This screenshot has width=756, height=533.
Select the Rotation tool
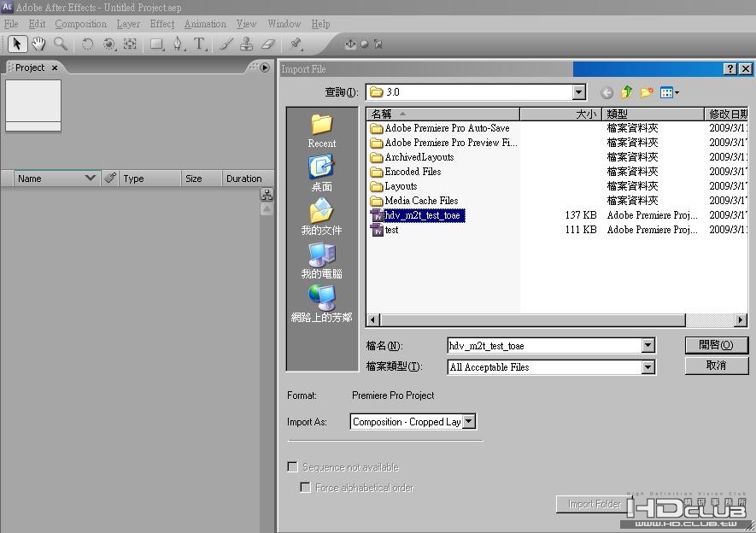[x=87, y=44]
